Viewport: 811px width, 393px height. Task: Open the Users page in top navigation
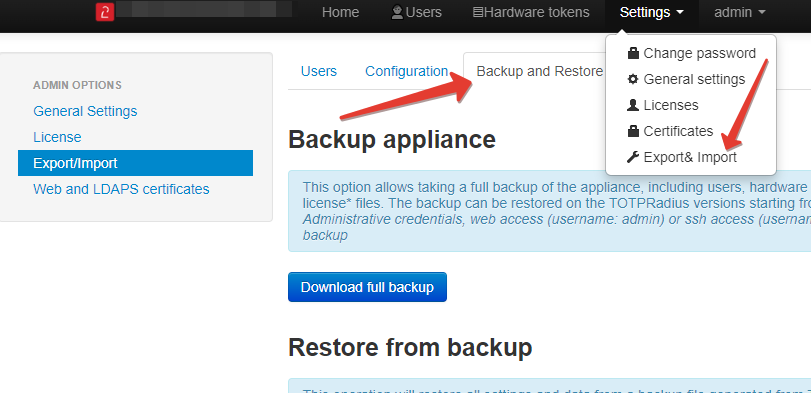pos(417,12)
